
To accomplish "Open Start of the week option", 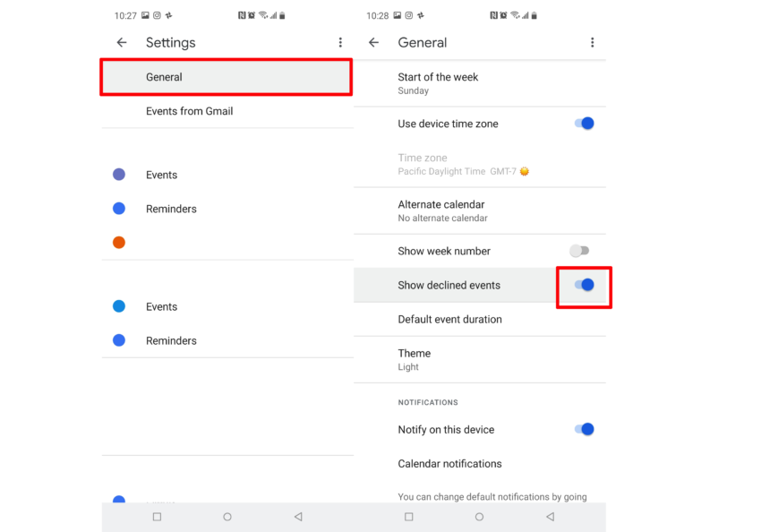I will click(480, 83).
